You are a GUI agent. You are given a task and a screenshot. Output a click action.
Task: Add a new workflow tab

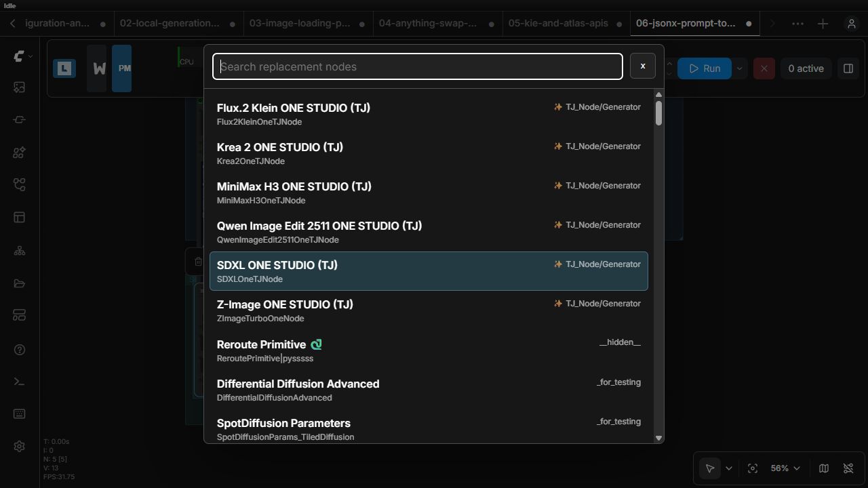[x=823, y=24]
